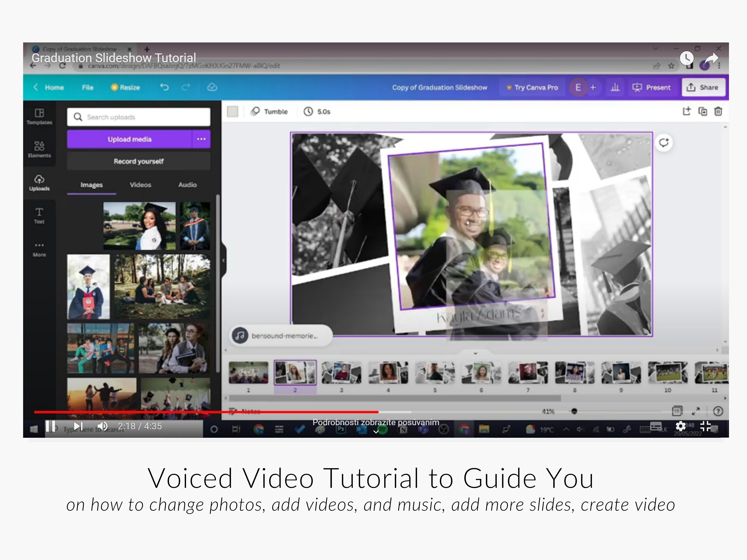Exit fullscreen in the video player
The image size is (747, 560).
coord(705,426)
